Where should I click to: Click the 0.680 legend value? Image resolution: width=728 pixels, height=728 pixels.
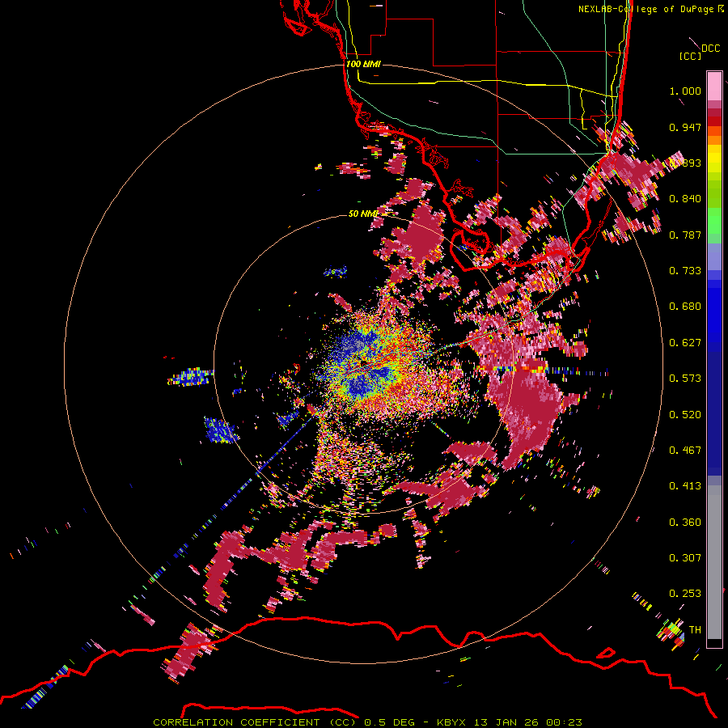point(685,307)
